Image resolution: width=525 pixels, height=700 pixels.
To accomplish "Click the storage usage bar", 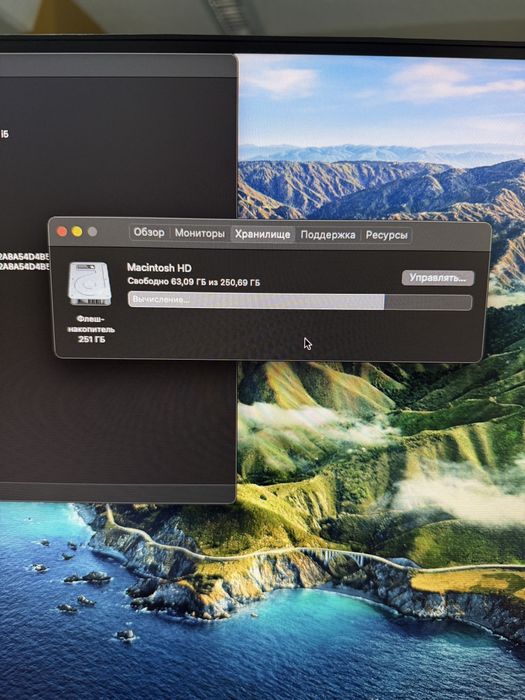I will [300, 301].
